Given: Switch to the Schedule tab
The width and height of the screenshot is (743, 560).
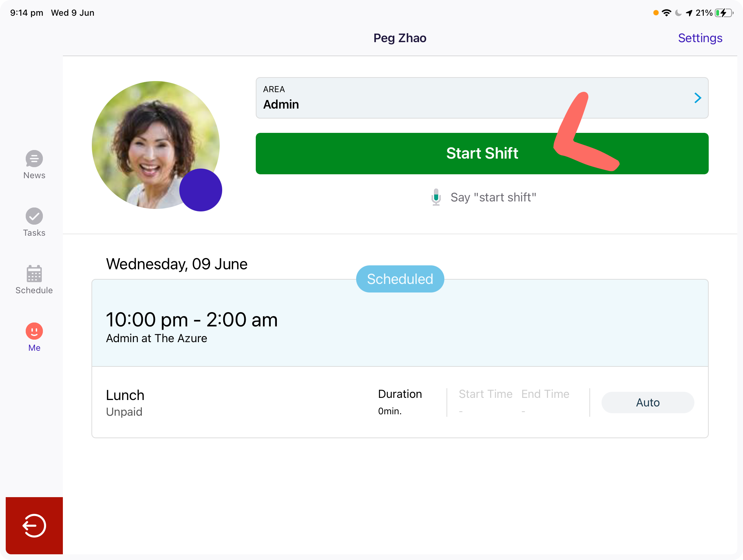Looking at the screenshot, I should [x=34, y=280].
